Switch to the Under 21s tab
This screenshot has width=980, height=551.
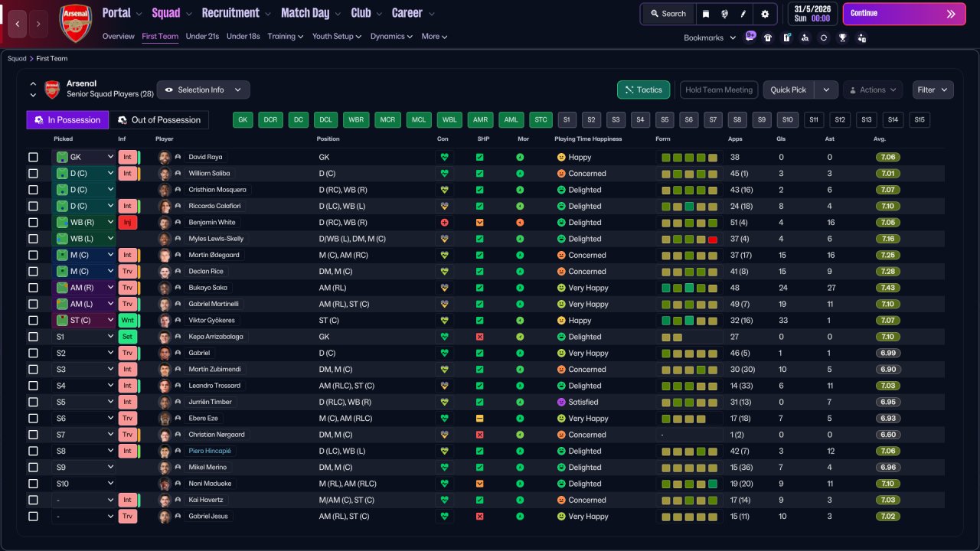pyautogui.click(x=202, y=36)
